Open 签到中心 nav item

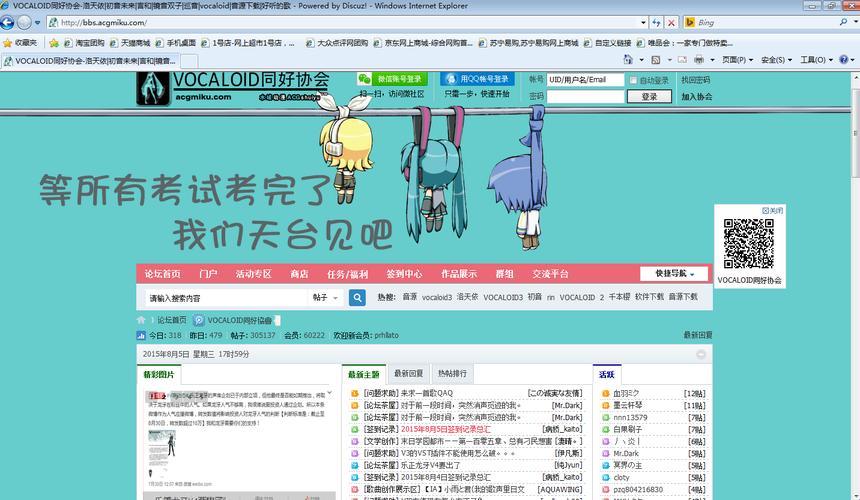404,274
